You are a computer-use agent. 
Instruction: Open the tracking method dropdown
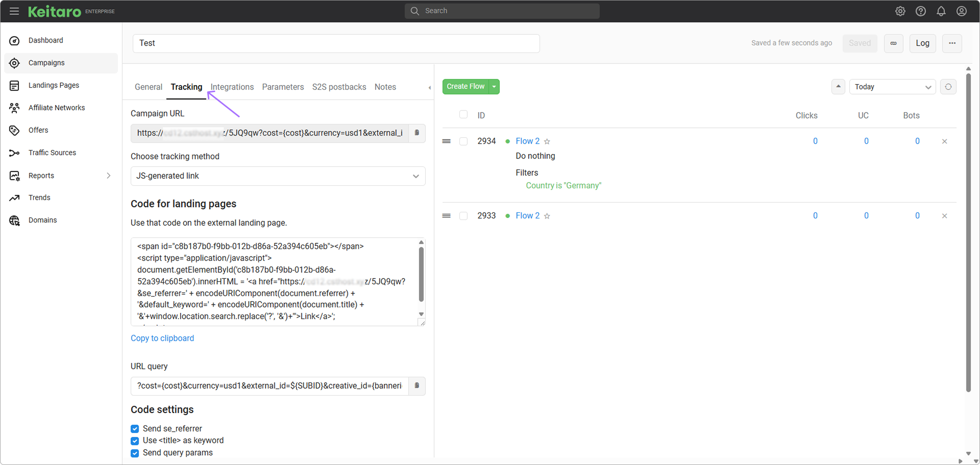click(x=278, y=176)
